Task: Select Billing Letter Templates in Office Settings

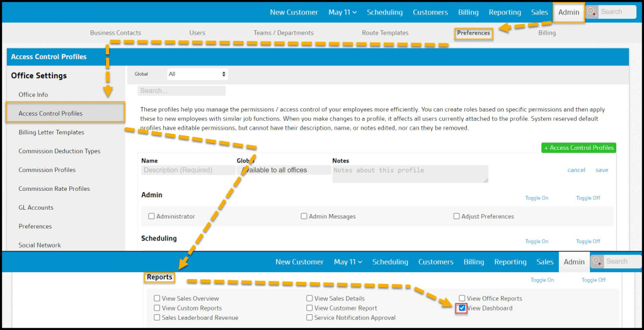Action: (x=51, y=132)
